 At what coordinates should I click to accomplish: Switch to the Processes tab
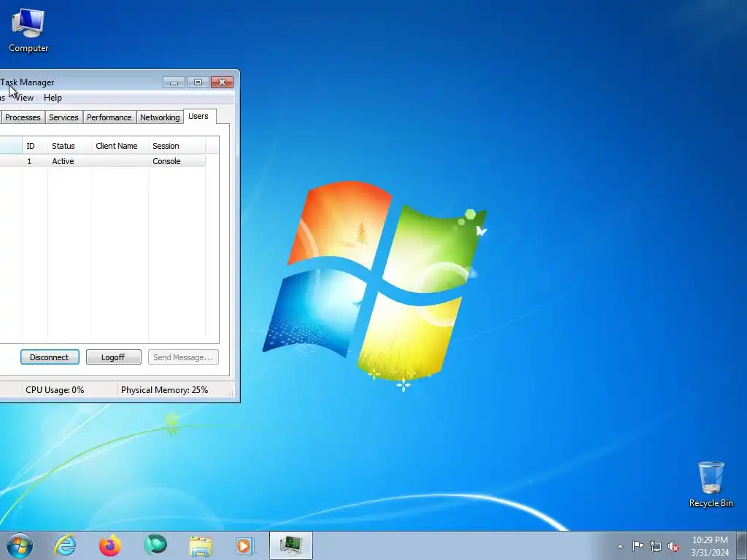(x=23, y=117)
